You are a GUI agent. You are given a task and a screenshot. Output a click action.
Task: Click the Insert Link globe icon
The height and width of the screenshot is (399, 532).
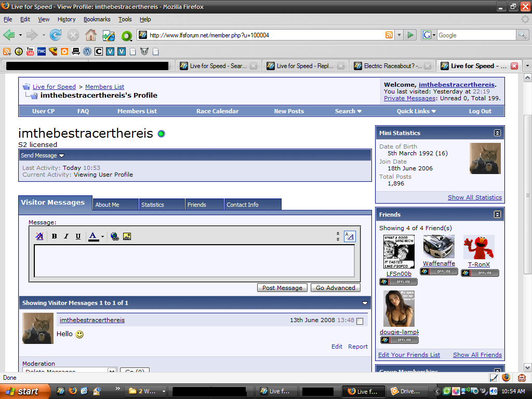tap(115, 236)
